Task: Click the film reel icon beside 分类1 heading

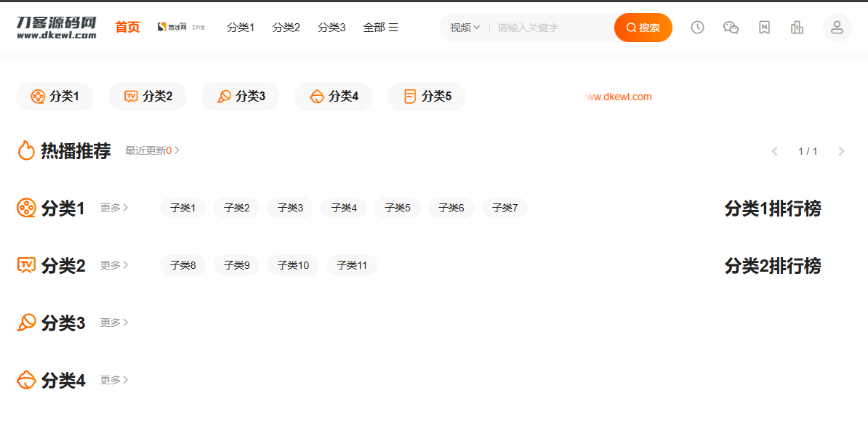Action: 26,209
